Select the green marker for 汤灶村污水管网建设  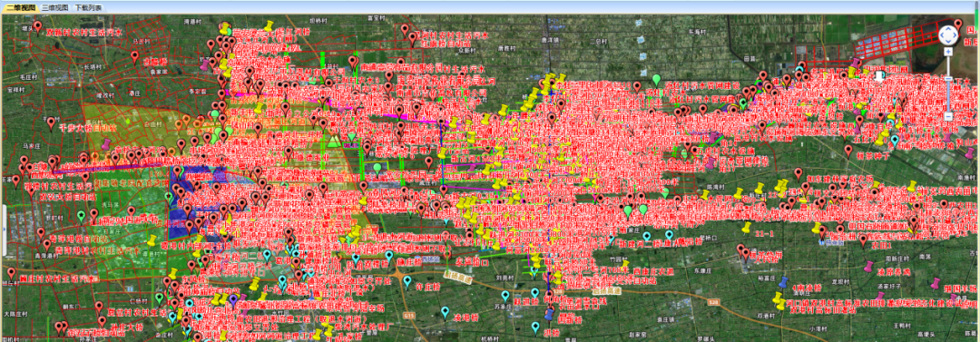[x=656, y=80]
